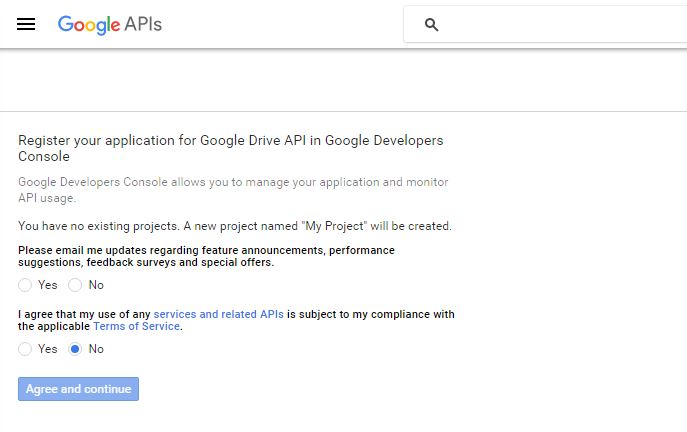
Task: Select Yes radio for email updates
Action: pyautogui.click(x=25, y=285)
